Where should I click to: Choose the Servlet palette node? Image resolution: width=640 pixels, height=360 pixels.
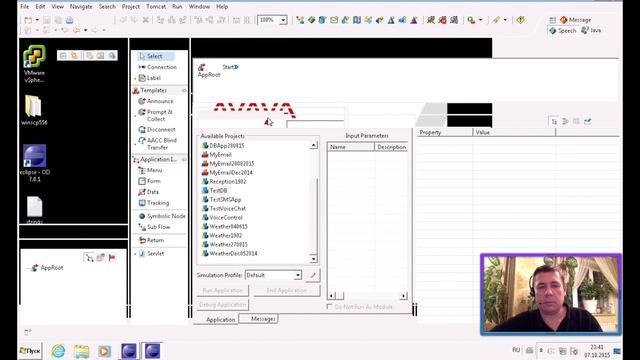click(x=151, y=253)
